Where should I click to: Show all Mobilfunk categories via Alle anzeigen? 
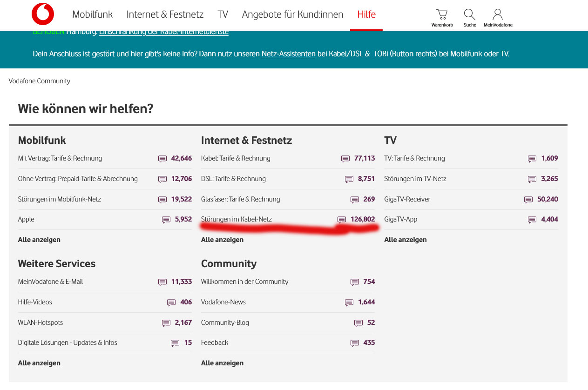click(39, 240)
